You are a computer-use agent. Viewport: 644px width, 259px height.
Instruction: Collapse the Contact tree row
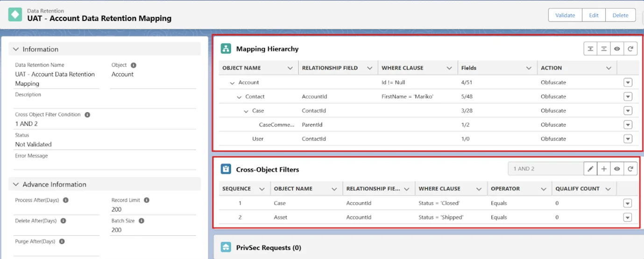pyautogui.click(x=239, y=97)
